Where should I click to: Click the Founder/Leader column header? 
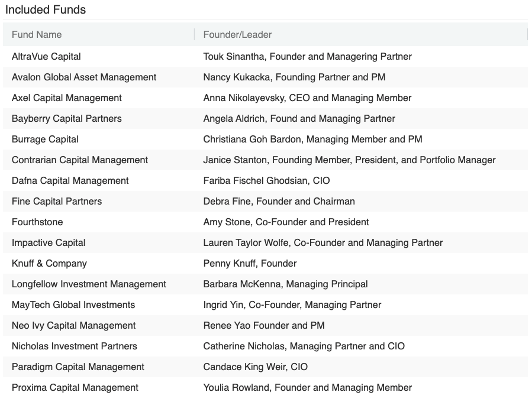pos(237,35)
